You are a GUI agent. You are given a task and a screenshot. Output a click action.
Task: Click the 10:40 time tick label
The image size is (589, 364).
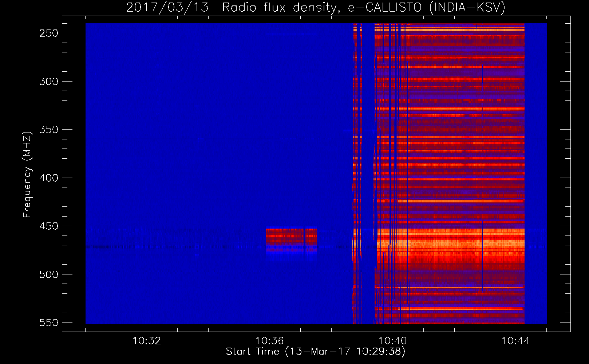pos(393,341)
